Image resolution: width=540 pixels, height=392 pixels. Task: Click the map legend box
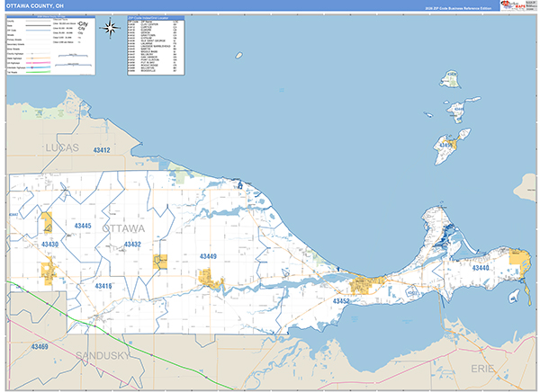tap(51, 44)
